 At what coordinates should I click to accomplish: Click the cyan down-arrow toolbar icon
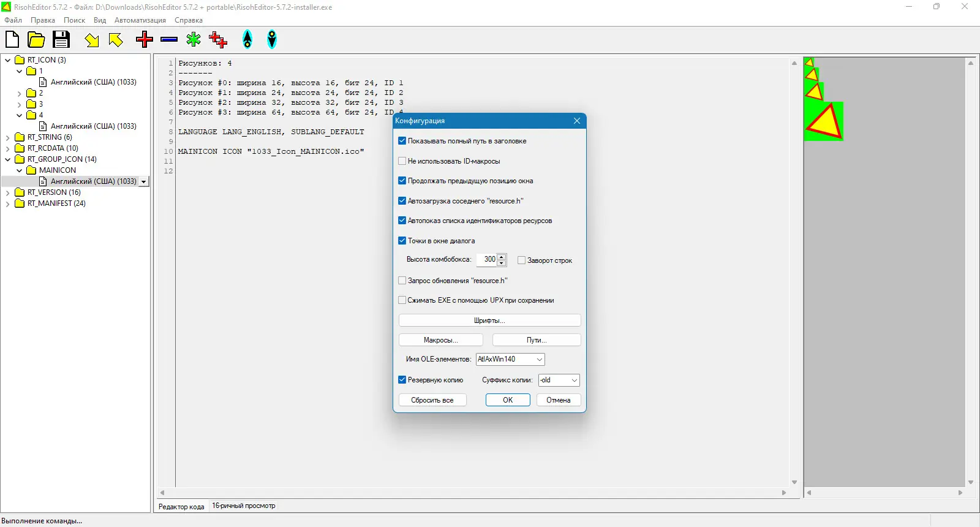click(272, 40)
